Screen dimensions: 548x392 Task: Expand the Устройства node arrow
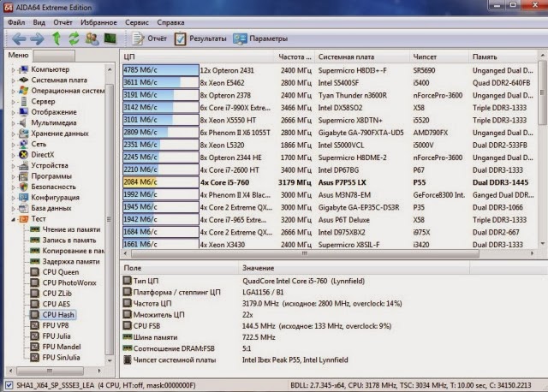point(13,166)
